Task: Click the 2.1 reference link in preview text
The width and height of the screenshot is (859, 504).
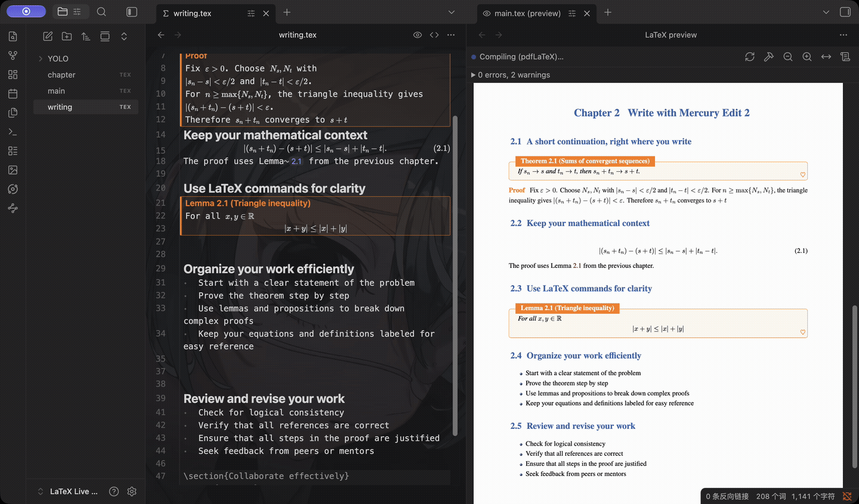Action: click(577, 266)
